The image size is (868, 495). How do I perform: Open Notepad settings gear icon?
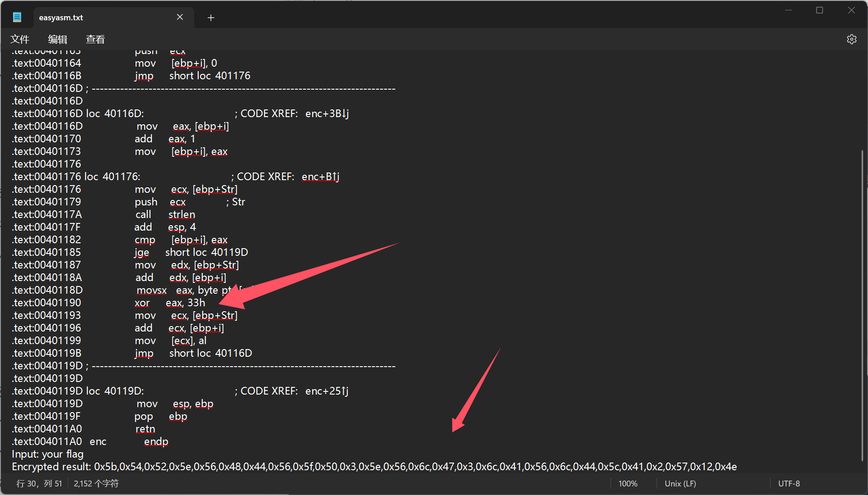pyautogui.click(x=851, y=39)
